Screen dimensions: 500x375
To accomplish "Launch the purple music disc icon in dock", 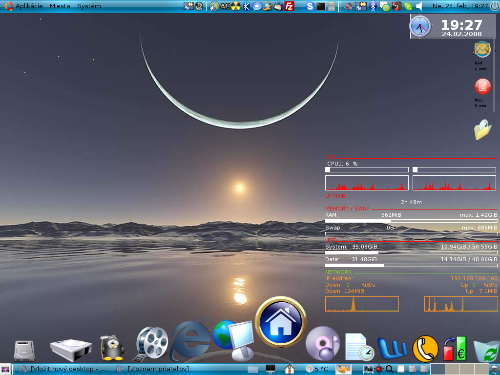I will (x=322, y=343).
